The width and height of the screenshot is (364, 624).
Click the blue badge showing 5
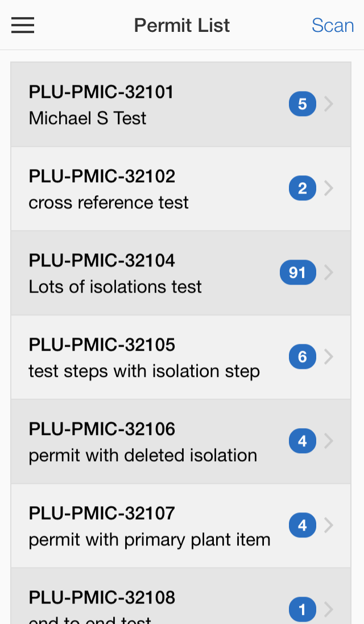pos(303,104)
